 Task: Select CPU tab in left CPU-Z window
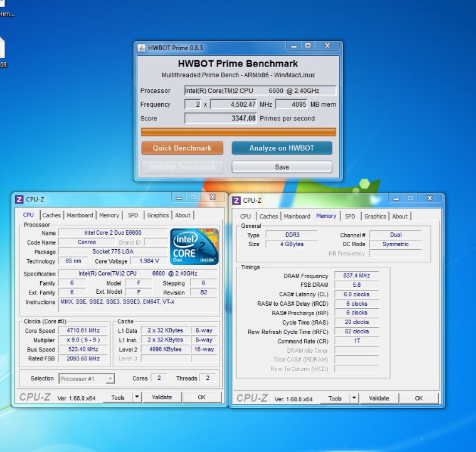pos(28,215)
